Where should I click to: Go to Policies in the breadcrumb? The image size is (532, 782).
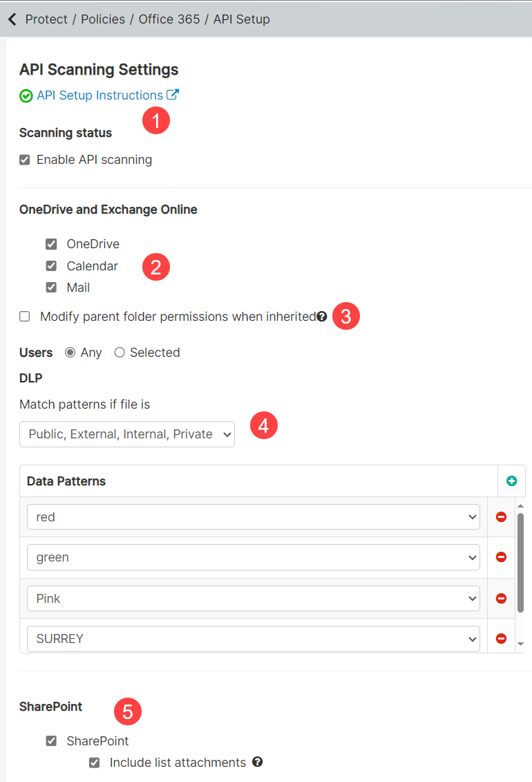(x=103, y=19)
